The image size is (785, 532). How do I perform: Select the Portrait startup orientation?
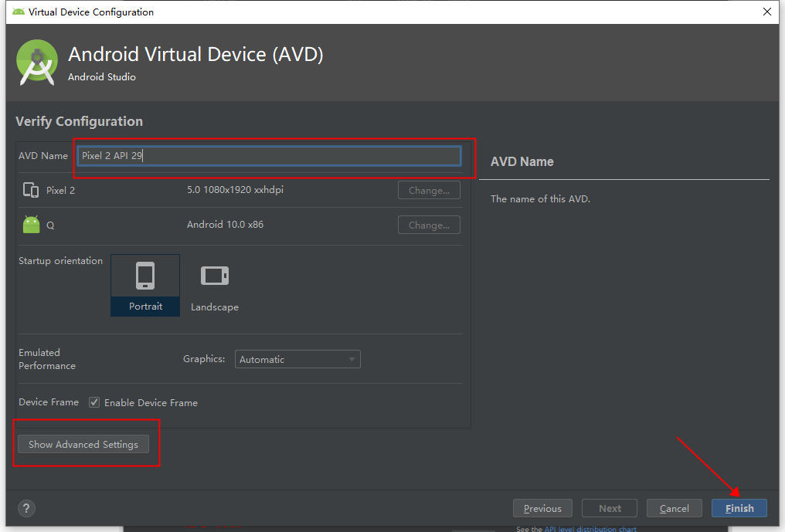coord(145,285)
